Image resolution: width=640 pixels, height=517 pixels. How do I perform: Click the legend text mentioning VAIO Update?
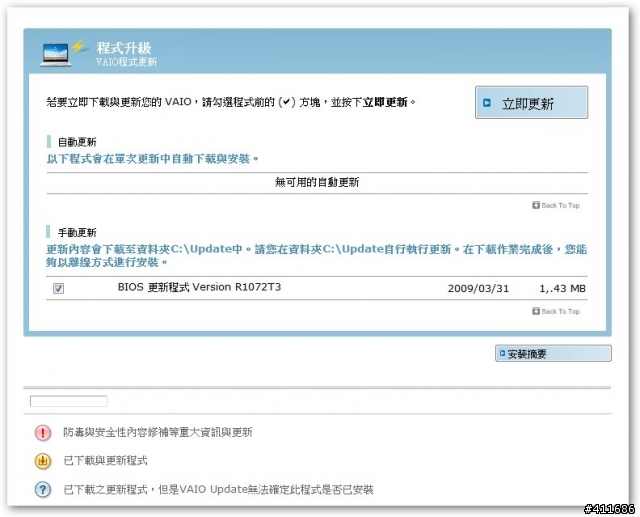tap(218, 490)
